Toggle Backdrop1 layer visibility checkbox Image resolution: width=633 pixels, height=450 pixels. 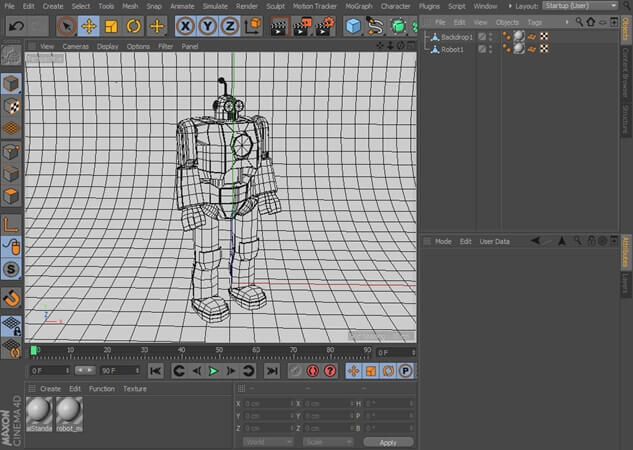(482, 37)
